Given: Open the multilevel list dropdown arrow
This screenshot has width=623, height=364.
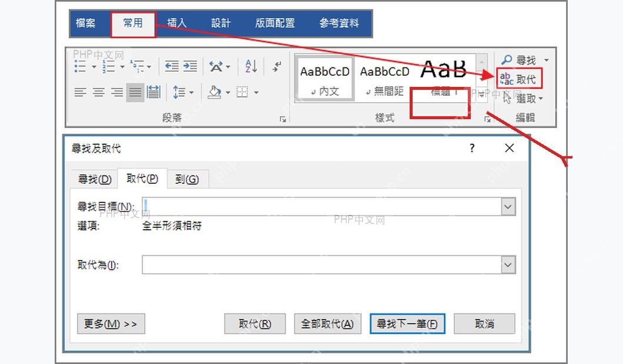Looking at the screenshot, I should pyautogui.click(x=149, y=67).
